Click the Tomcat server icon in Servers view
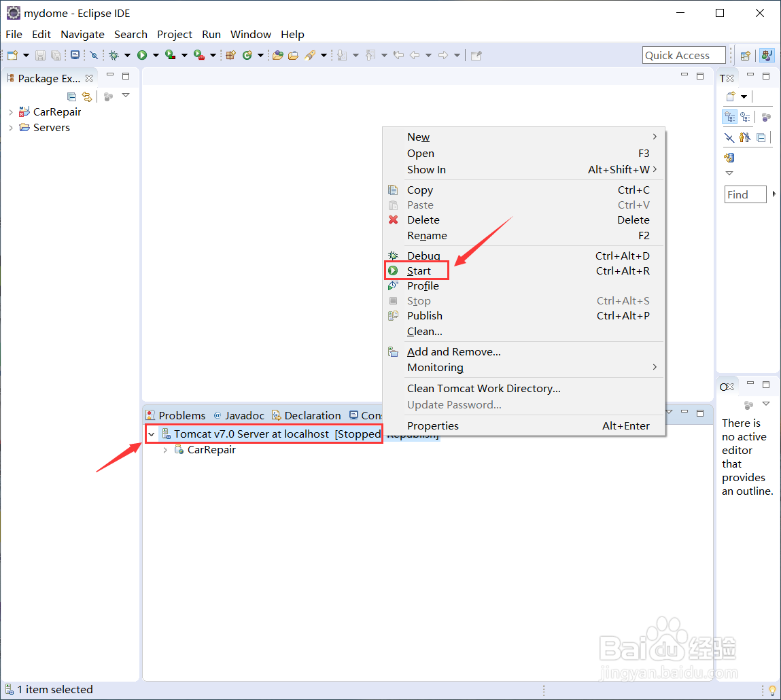781x700 pixels. point(167,434)
